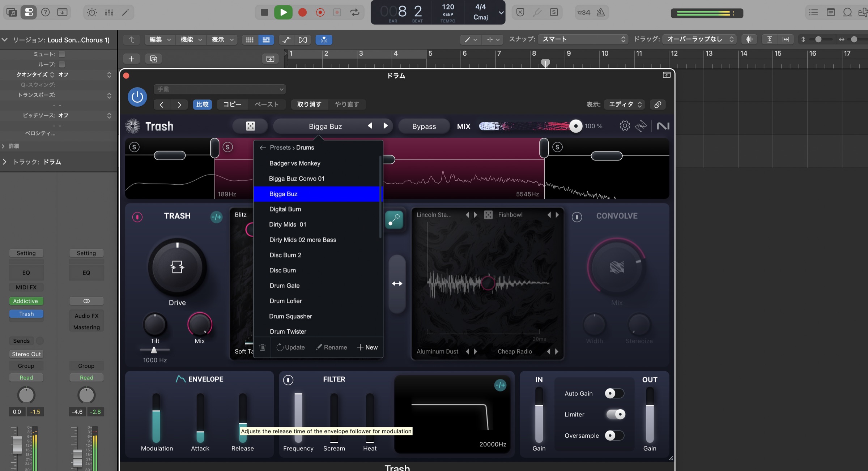The height and width of the screenshot is (471, 868).
Task: Select the Badger vs Monkey preset
Action: [317, 163]
